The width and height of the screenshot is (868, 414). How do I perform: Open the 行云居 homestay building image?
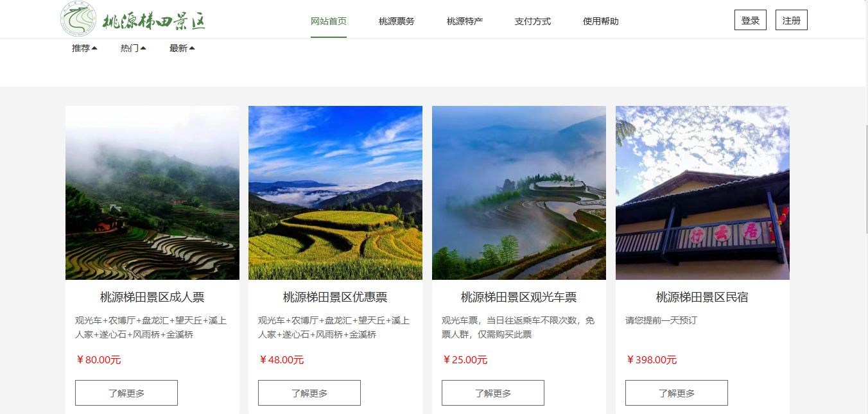click(702, 193)
